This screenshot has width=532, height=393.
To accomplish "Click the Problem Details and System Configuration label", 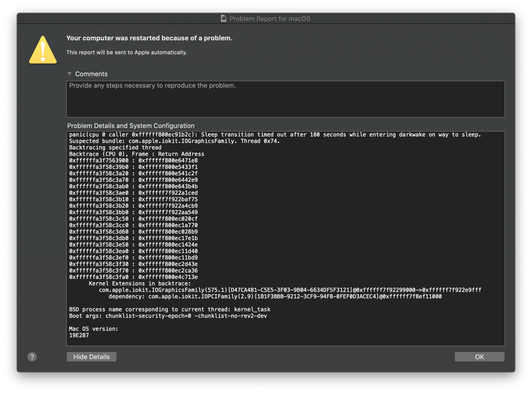I will click(131, 126).
